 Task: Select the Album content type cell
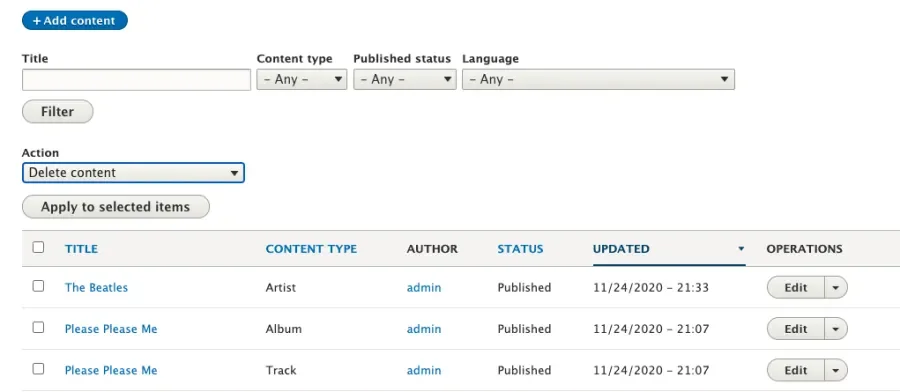click(x=284, y=329)
